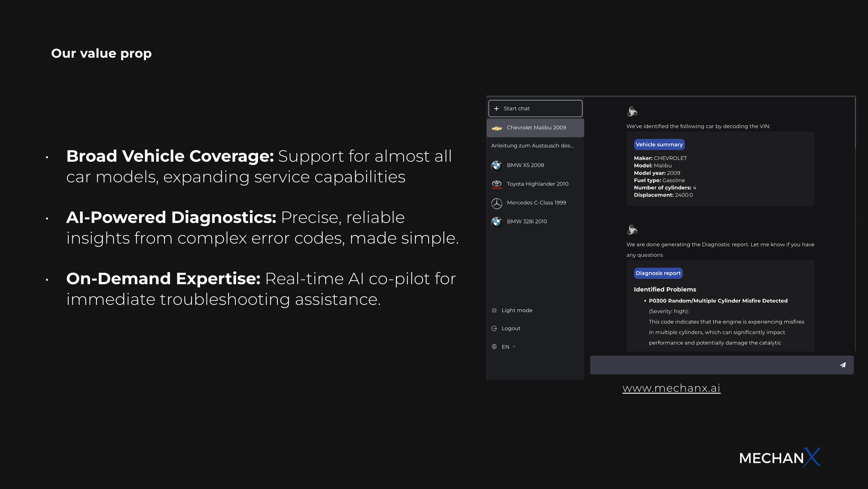Click the Logout text in the sidebar
The image size is (868, 489).
(x=511, y=329)
